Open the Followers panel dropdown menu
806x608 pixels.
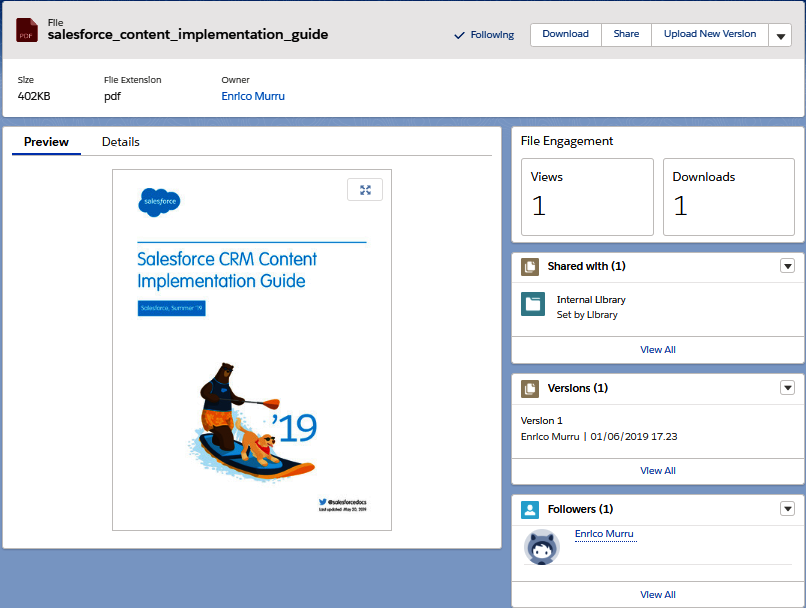787,509
